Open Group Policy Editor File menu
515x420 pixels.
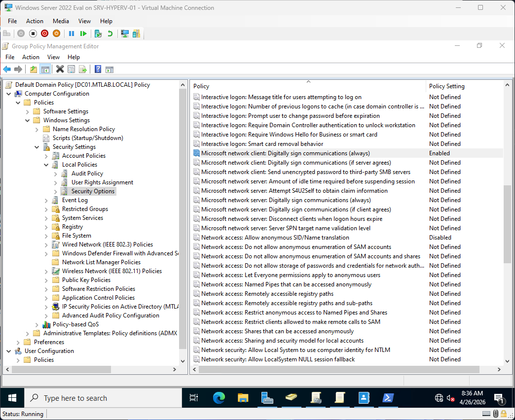point(10,57)
